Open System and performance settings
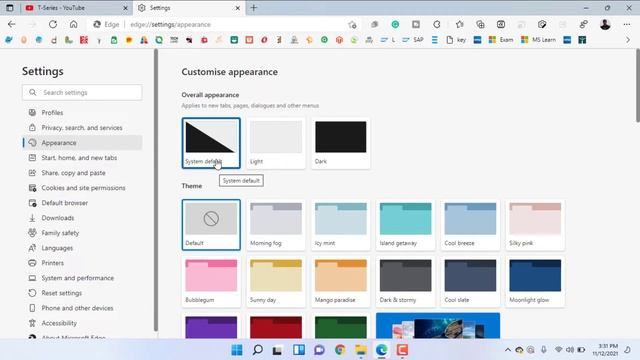 [x=82, y=278]
